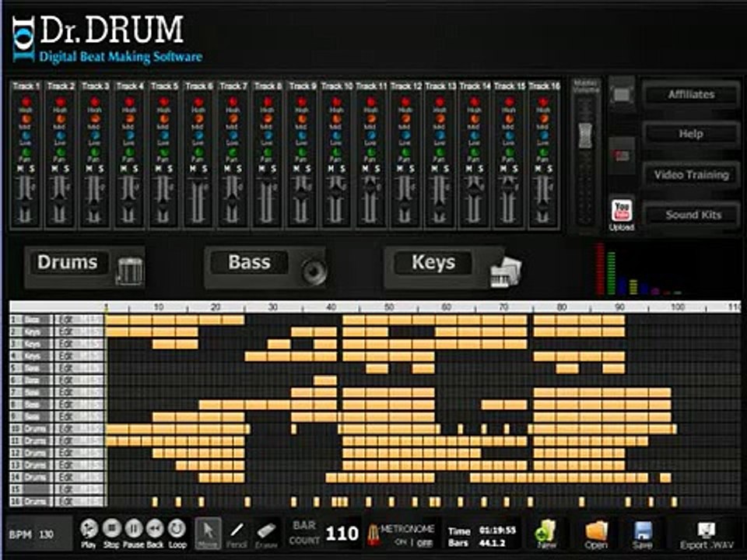The height and width of the screenshot is (560, 747).
Task: Open the Affiliates button
Action: click(x=691, y=94)
